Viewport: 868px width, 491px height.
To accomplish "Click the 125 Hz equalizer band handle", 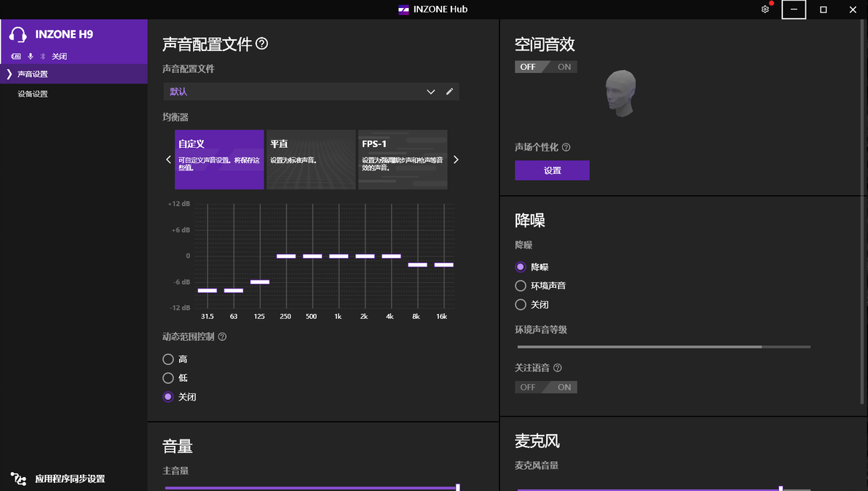I will [x=260, y=283].
